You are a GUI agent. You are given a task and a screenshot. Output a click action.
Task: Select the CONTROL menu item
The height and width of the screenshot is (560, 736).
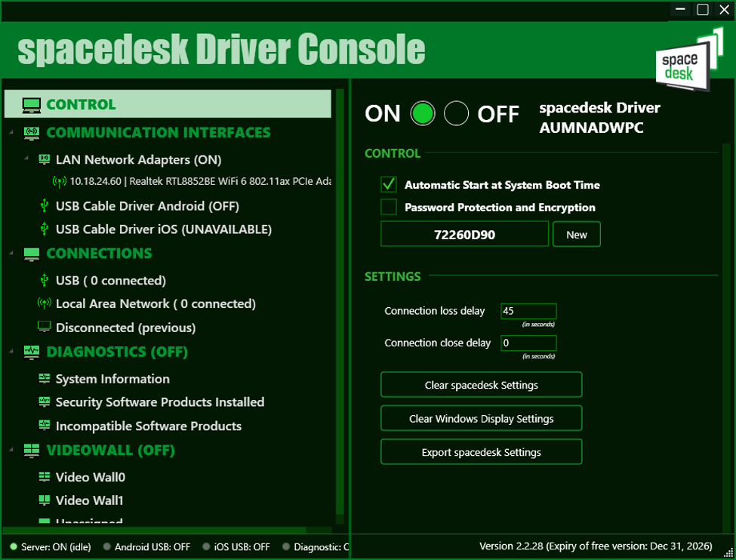[x=168, y=103]
